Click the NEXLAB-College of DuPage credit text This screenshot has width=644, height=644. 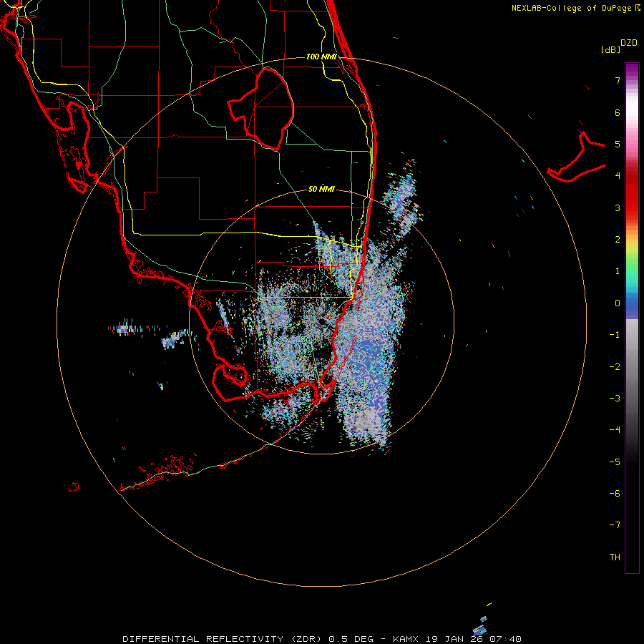pos(572,8)
